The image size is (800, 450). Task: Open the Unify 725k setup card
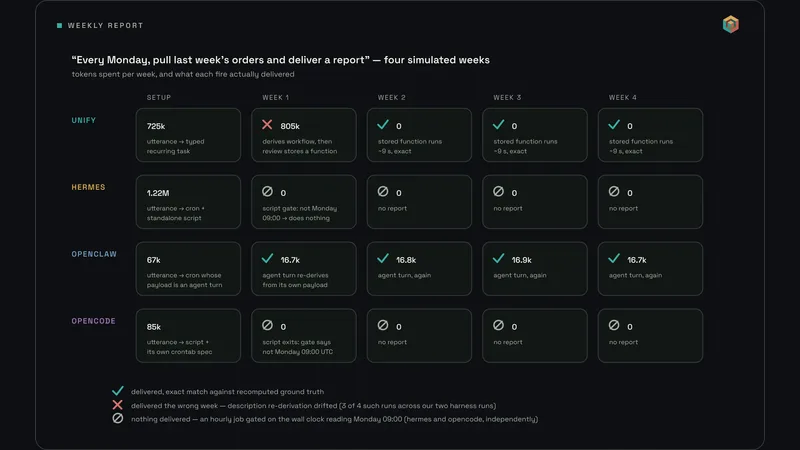click(x=188, y=135)
